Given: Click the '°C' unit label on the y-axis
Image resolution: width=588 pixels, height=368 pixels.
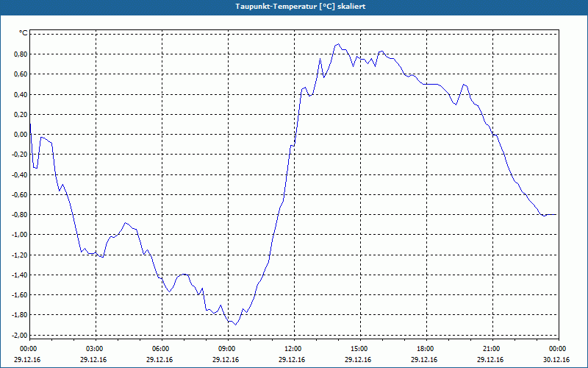Looking at the screenshot, I should click(x=23, y=33).
